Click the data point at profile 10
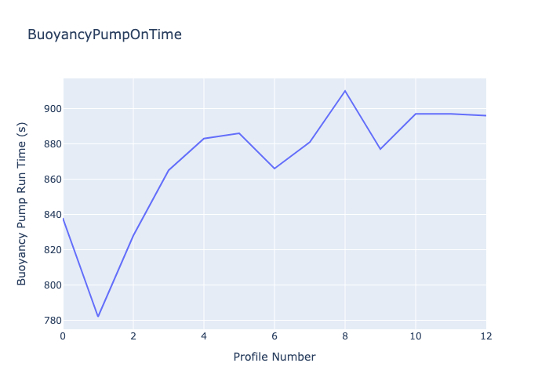 (x=416, y=114)
